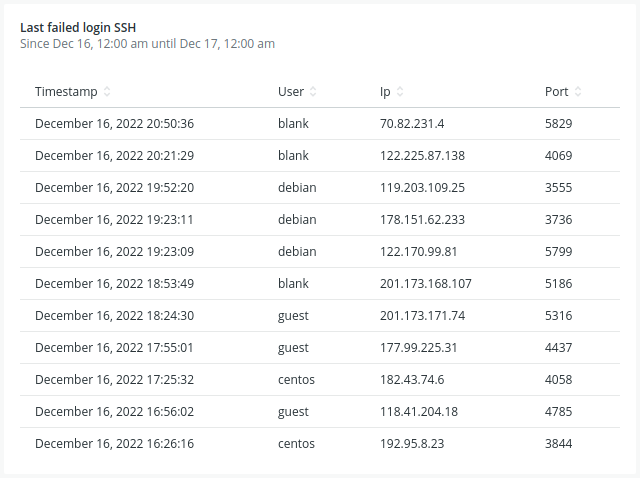Select the row with port 3555
This screenshot has width=640, height=480.
pos(320,188)
